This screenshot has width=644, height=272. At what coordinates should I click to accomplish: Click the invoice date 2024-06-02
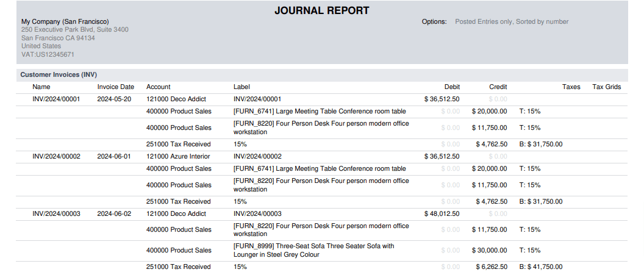click(x=114, y=213)
